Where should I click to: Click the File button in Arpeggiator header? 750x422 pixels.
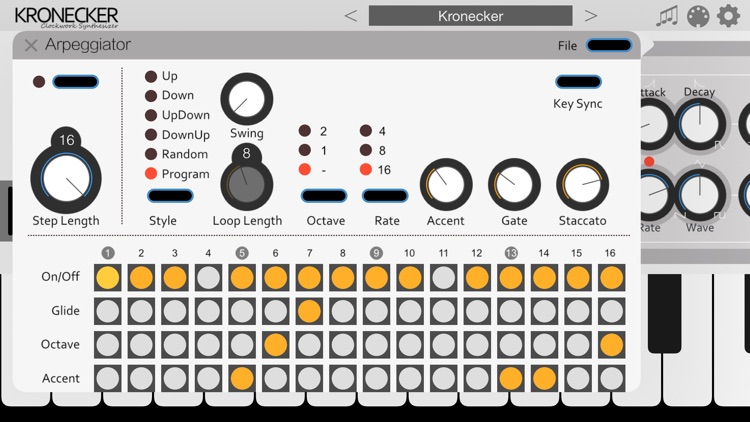[x=609, y=45]
